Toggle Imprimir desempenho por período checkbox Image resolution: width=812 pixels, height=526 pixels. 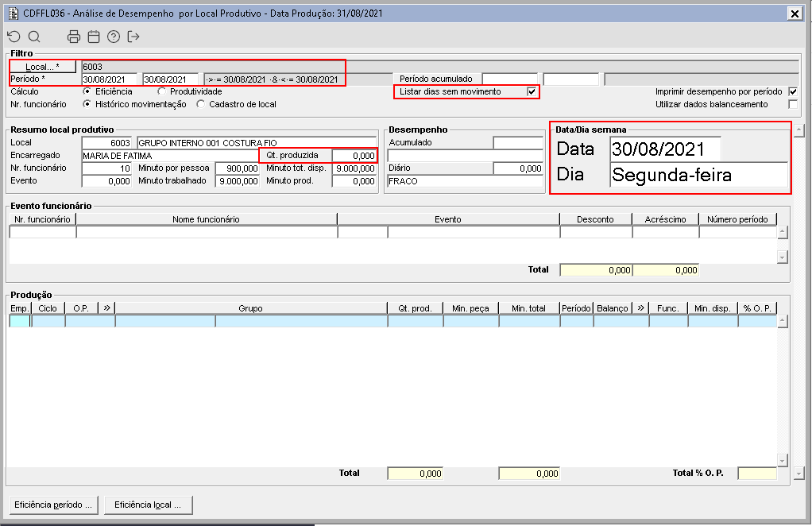(x=793, y=91)
